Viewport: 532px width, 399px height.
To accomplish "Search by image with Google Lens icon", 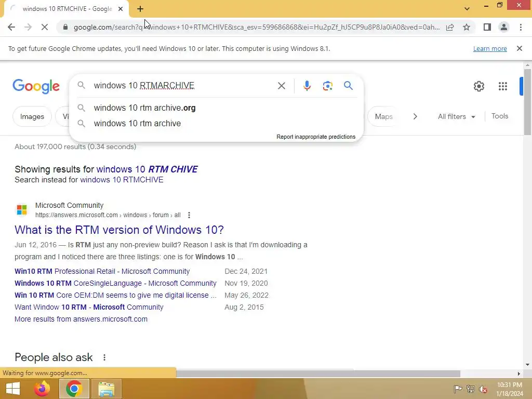I will coord(327,86).
